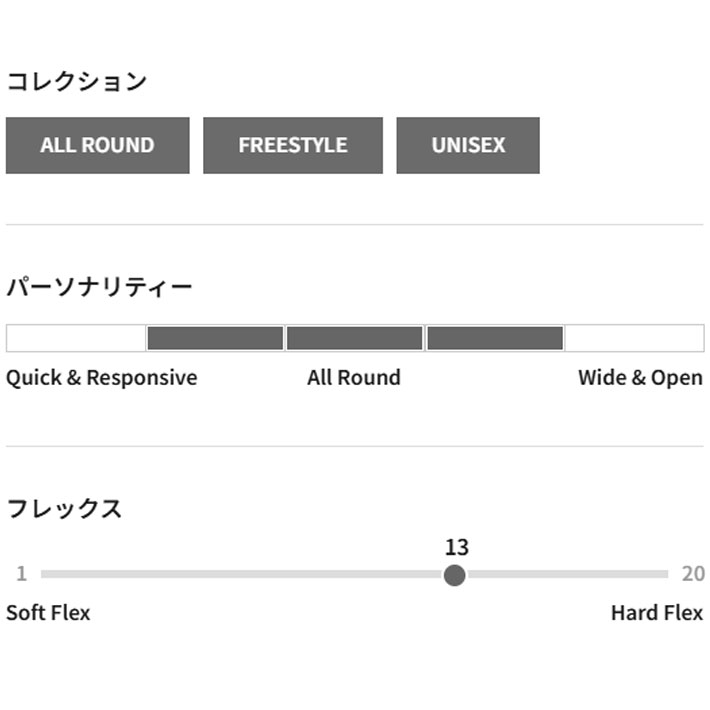
Task: Click the flex slider track left of handle
Action: pos(240,575)
